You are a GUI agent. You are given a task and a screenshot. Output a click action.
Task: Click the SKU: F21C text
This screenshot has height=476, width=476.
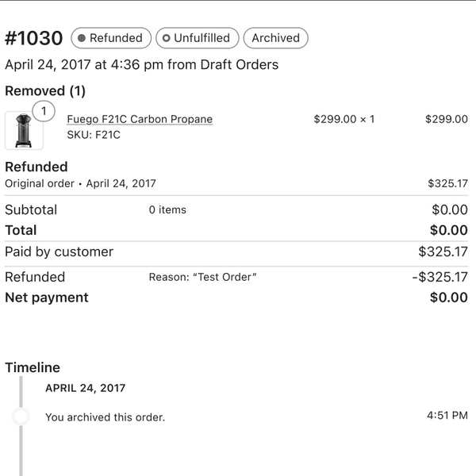[94, 135]
